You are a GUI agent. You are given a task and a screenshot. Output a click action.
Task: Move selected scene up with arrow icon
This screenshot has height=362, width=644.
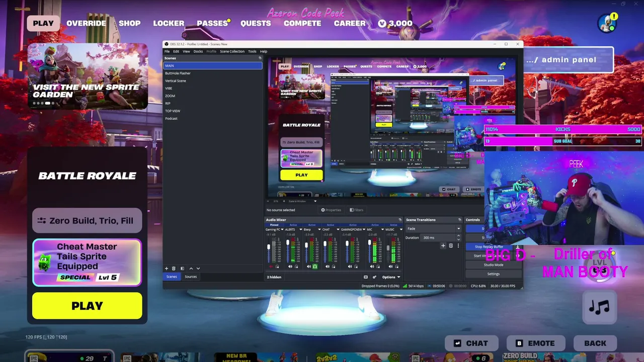click(x=191, y=268)
